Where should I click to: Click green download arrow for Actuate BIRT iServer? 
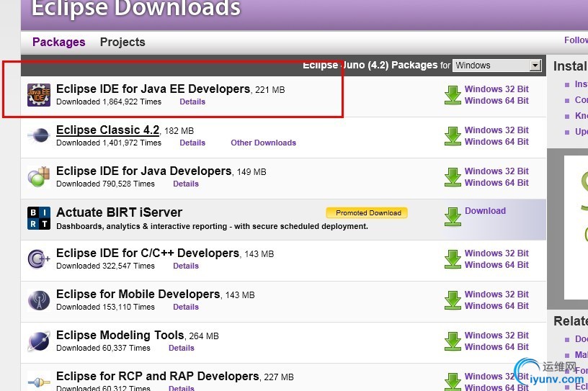click(453, 217)
